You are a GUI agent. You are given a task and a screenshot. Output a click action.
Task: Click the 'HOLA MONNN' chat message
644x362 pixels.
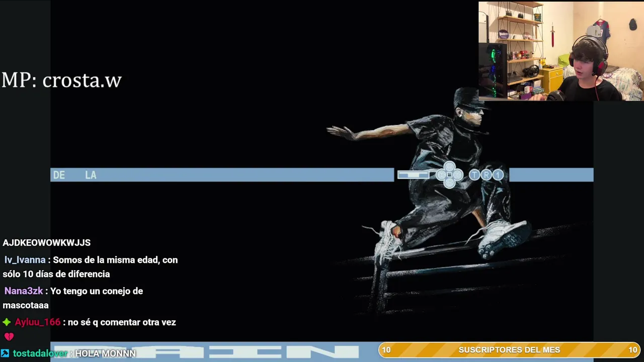(105, 353)
